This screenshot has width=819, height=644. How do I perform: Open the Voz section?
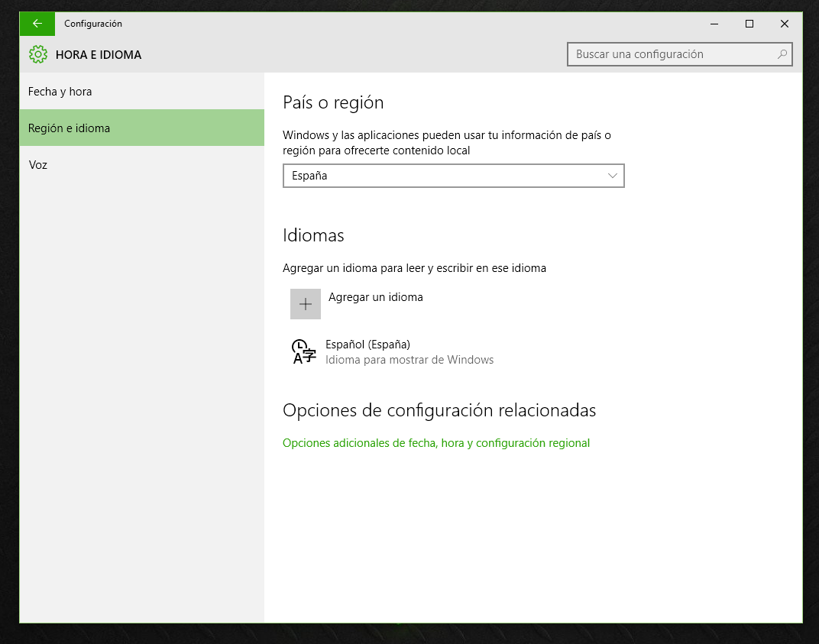142,164
